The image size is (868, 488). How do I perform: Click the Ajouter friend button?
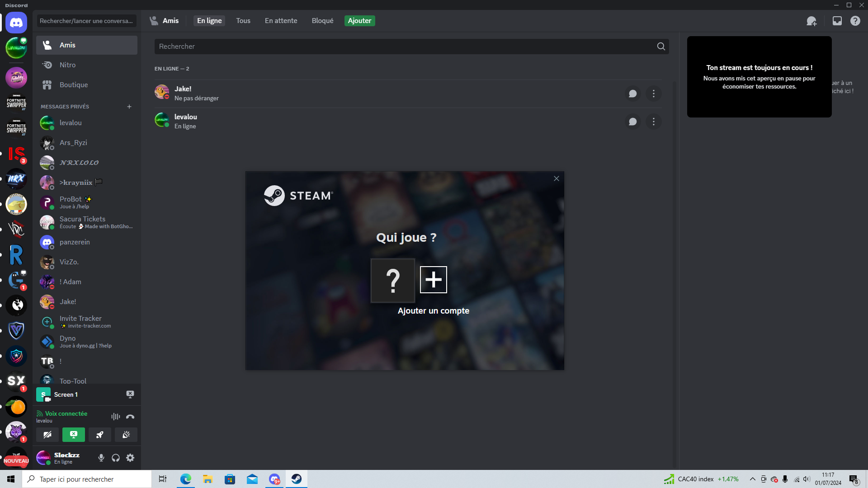(360, 21)
